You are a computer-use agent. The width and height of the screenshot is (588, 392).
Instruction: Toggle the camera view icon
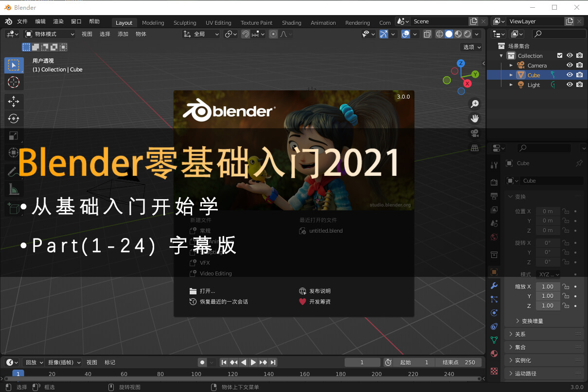pos(475,133)
